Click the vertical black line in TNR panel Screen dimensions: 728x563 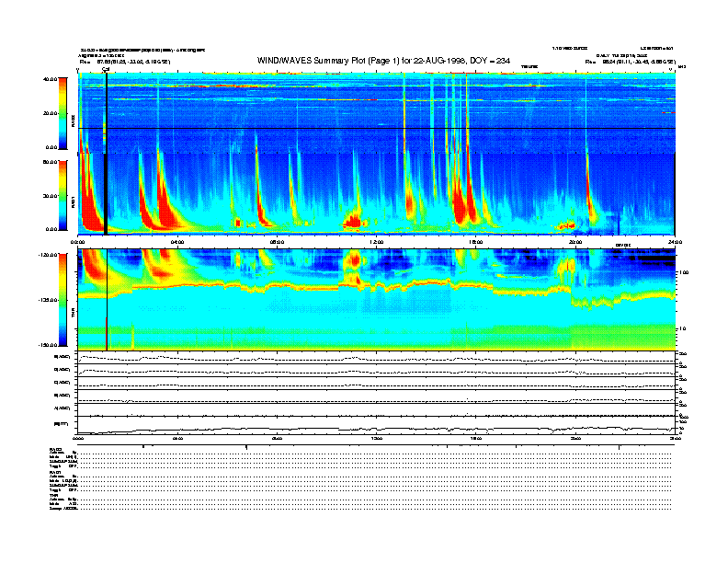point(108,299)
